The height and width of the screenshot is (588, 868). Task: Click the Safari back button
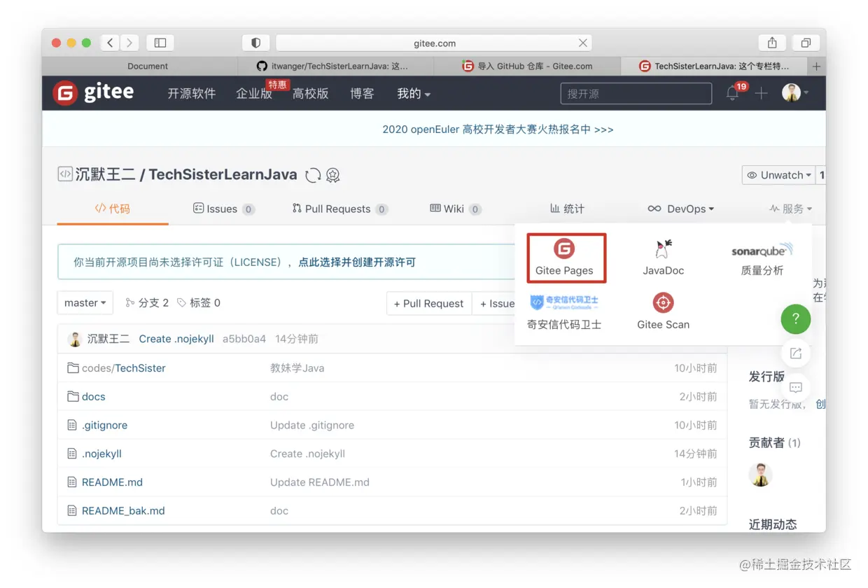(110, 43)
